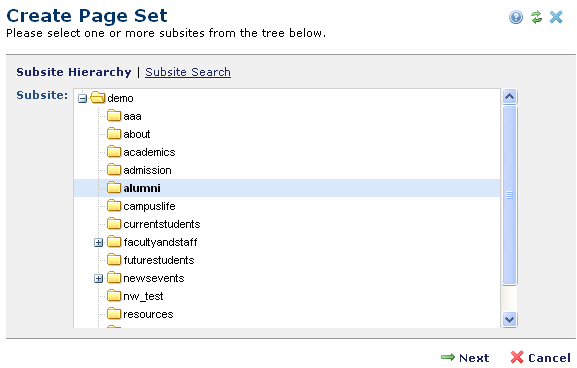Select the alumni subsite
577x368 pixels.
pyautogui.click(x=142, y=188)
